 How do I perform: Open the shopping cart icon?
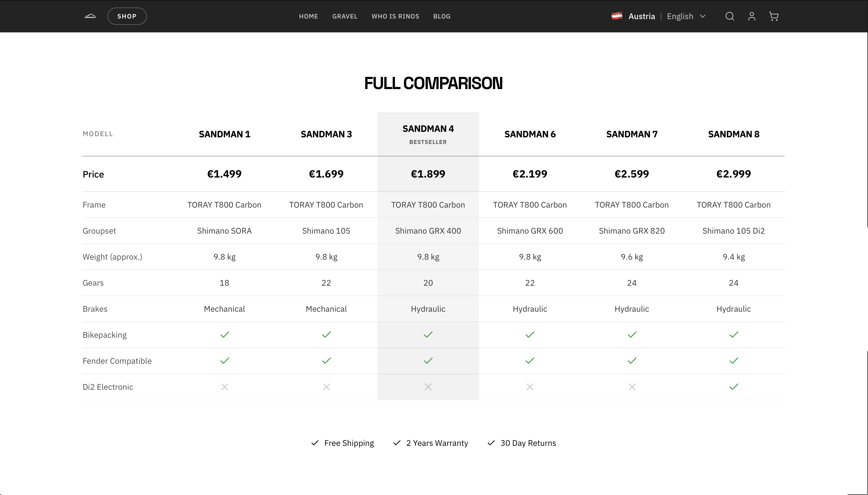point(774,16)
